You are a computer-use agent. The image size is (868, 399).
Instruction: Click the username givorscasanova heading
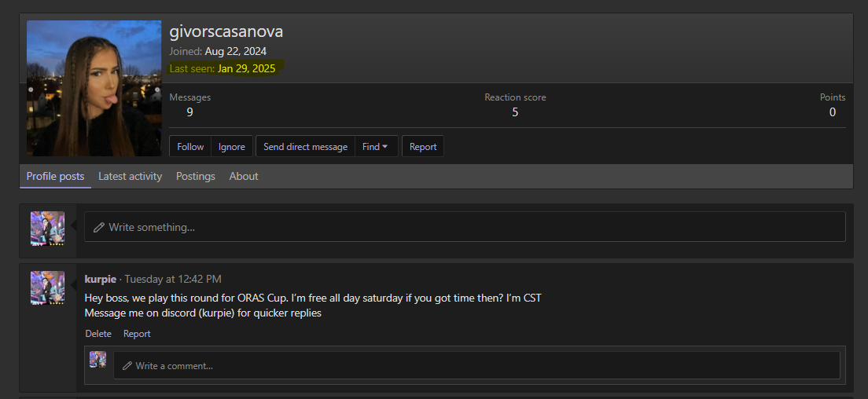point(226,31)
